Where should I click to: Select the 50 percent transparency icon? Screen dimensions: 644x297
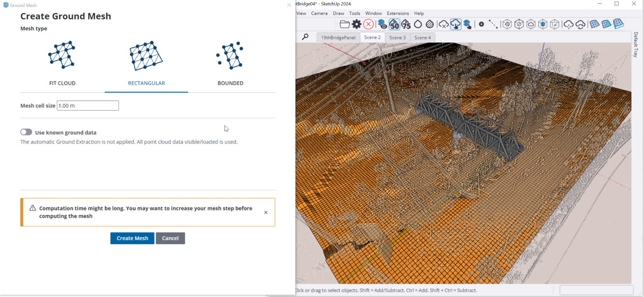point(394,24)
